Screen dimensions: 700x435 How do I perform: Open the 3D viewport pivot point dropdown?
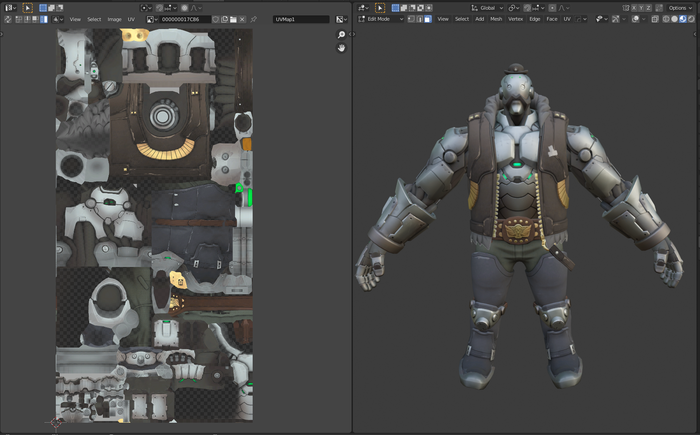513,8
